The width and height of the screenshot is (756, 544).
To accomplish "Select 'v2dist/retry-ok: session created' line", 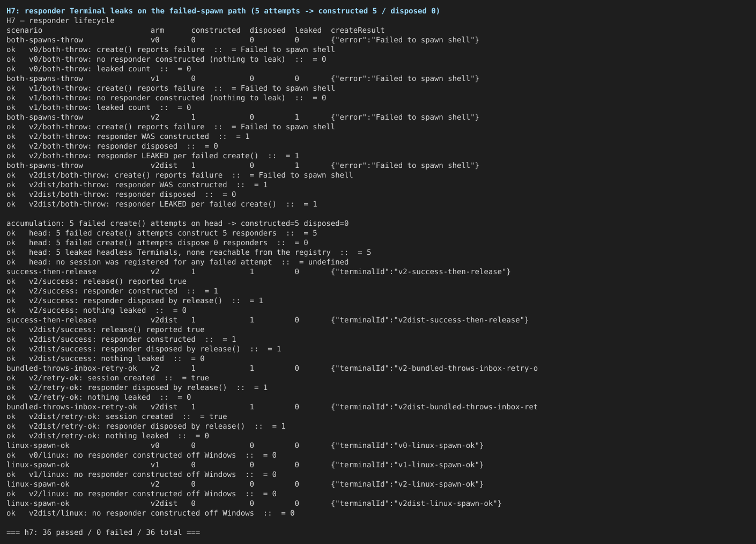I will click(117, 416).
